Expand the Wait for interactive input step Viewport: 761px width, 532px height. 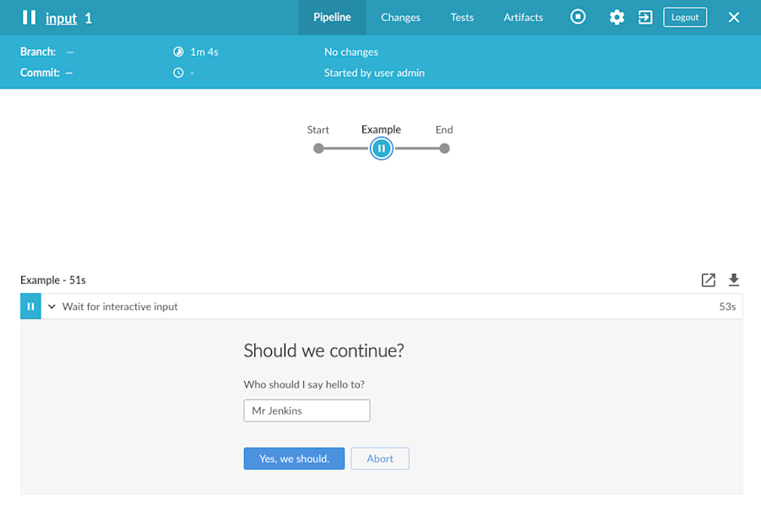tap(52, 307)
